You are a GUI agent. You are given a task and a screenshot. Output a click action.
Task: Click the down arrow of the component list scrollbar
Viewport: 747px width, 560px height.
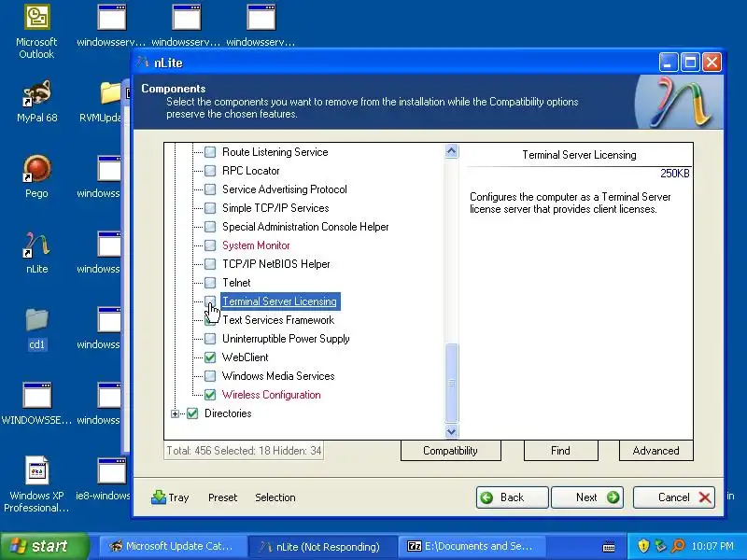pos(451,431)
